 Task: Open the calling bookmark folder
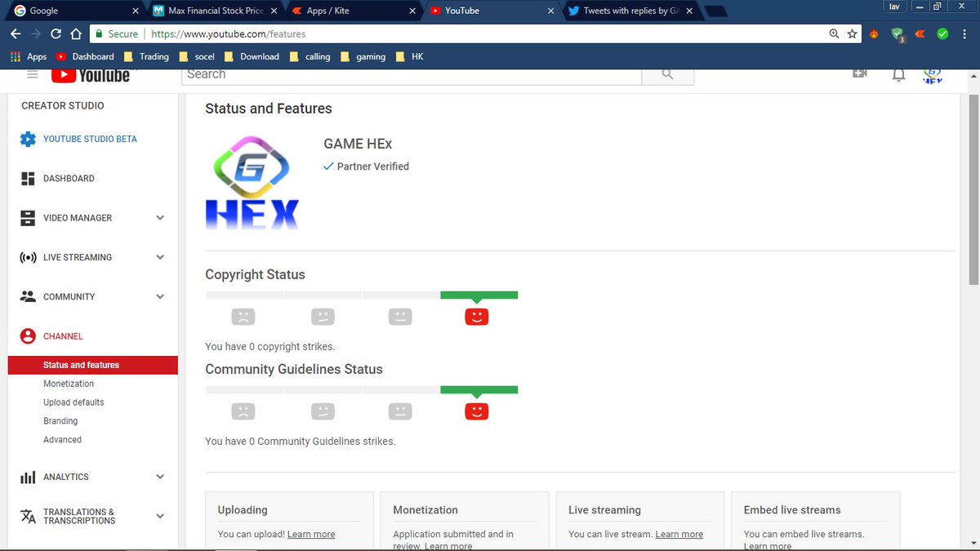(x=310, y=56)
